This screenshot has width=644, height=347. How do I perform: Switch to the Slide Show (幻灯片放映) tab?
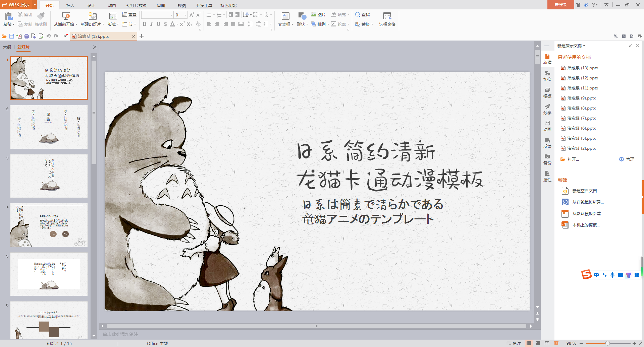pyautogui.click(x=137, y=5)
